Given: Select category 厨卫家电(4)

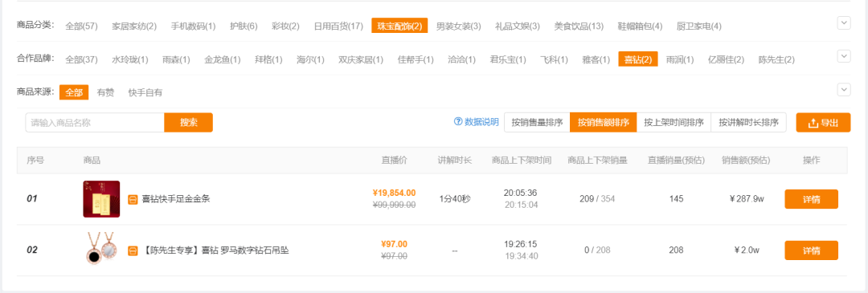Looking at the screenshot, I should pyautogui.click(x=699, y=26).
